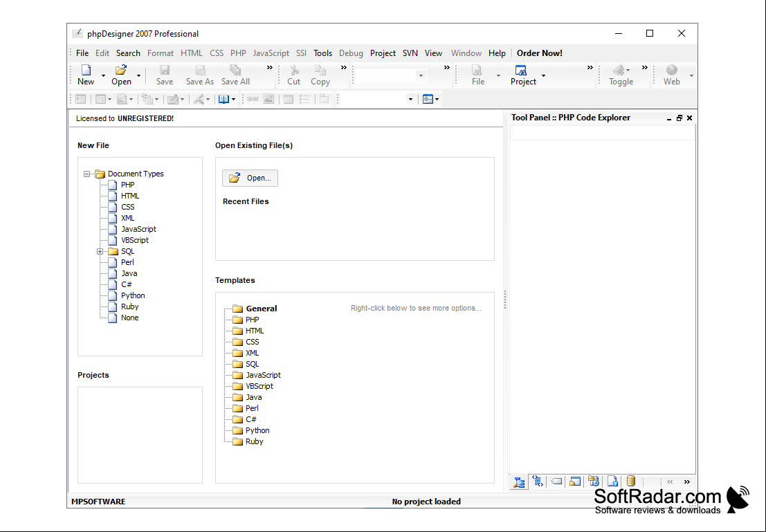Select the recent files clock tool panel icon
The image size is (766, 532).
pyautogui.click(x=594, y=481)
